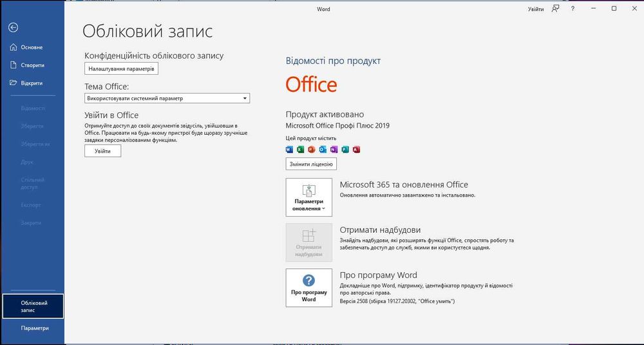This screenshot has height=345, width=644.
Task: Click the Тема Office: label
Action: pos(106,86)
